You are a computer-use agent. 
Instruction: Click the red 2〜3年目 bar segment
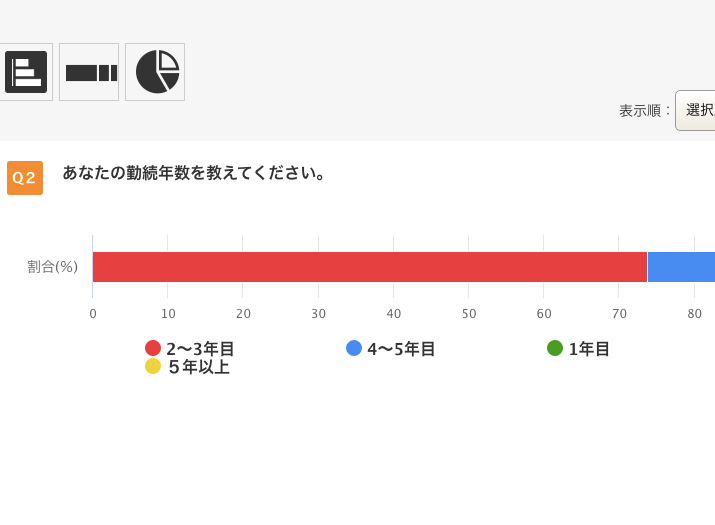[x=370, y=267]
